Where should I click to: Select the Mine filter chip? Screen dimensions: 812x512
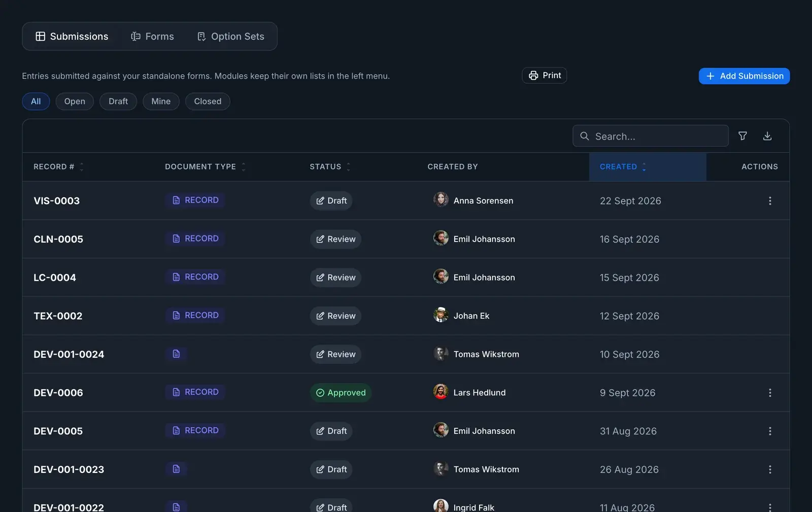161,101
